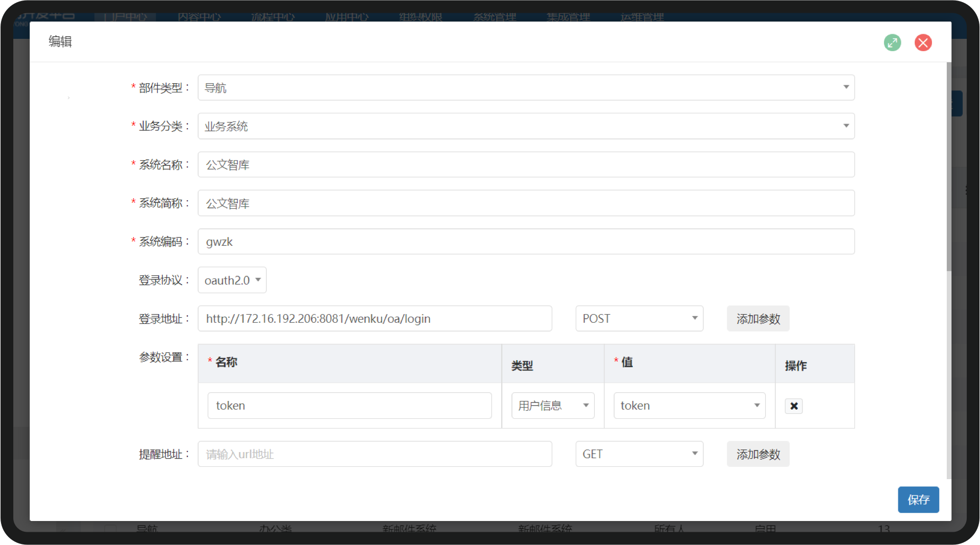Click the 登录地址 URL field
Screen dimensions: 980x545
click(x=375, y=319)
